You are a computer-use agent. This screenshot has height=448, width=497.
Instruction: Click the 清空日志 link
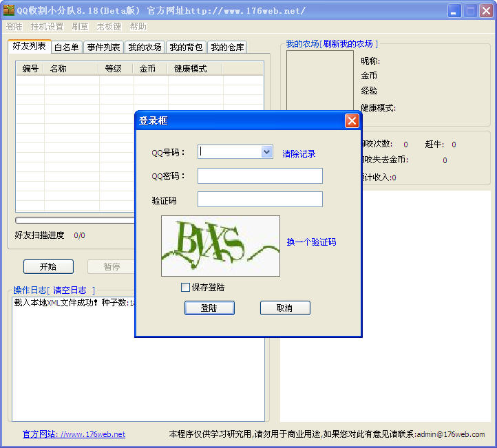point(70,290)
